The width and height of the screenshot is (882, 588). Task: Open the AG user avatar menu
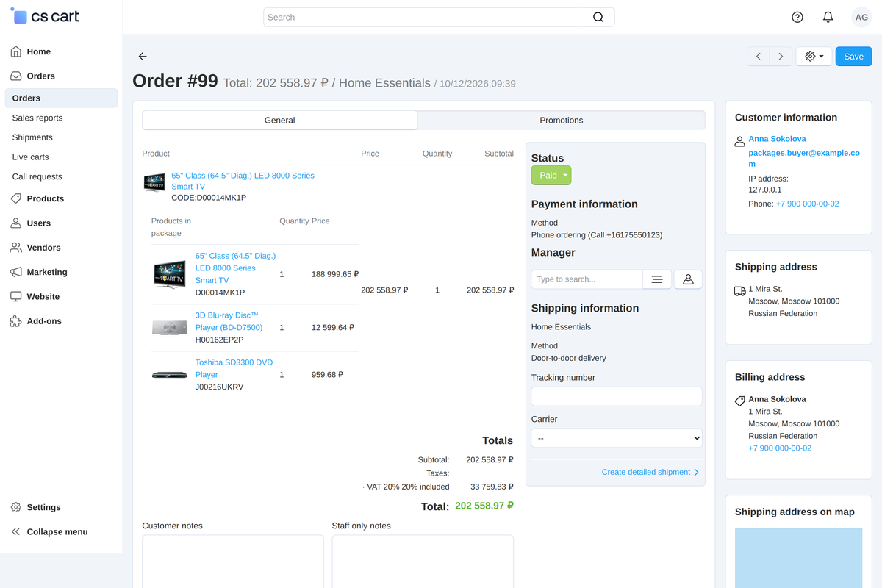tap(861, 17)
